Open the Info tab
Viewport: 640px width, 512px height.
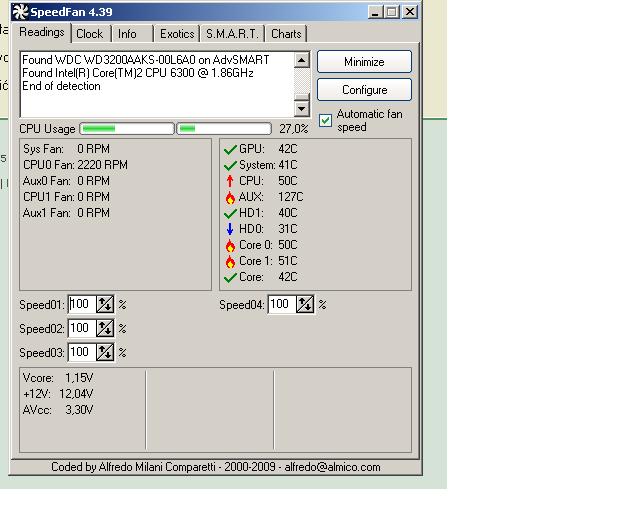tap(127, 34)
